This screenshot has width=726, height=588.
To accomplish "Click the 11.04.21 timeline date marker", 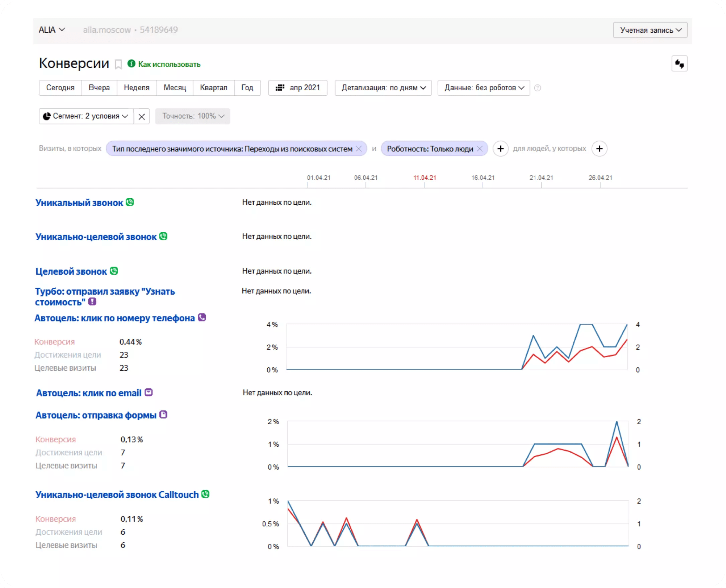I will (424, 178).
